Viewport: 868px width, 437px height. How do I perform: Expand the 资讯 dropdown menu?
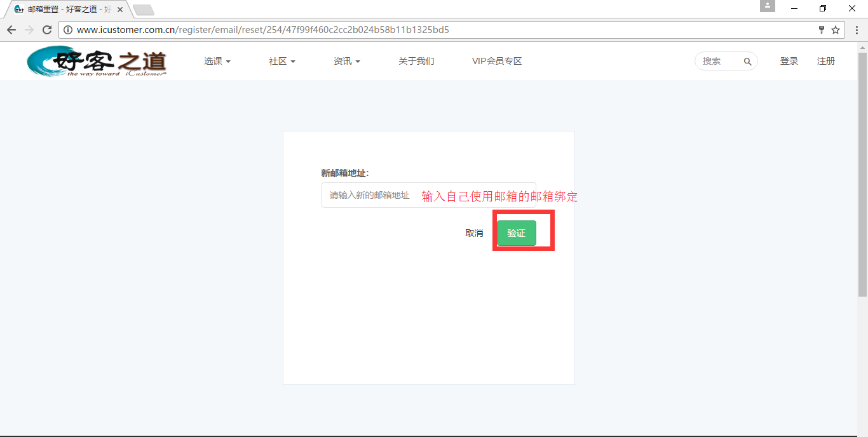(x=346, y=62)
